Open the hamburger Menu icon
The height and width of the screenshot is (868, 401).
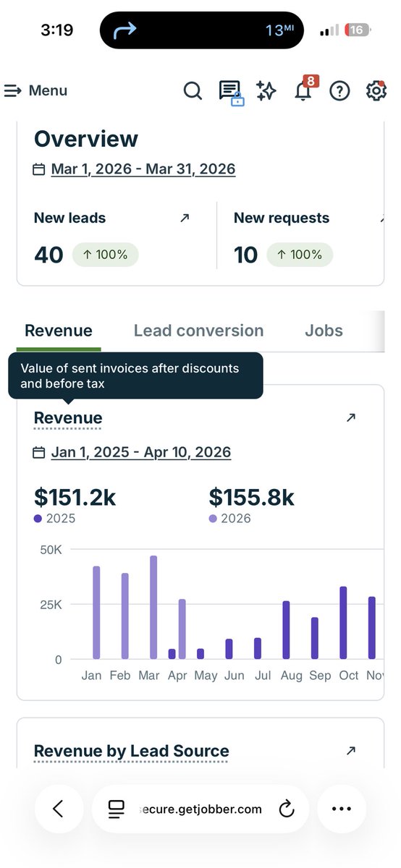tap(12, 90)
